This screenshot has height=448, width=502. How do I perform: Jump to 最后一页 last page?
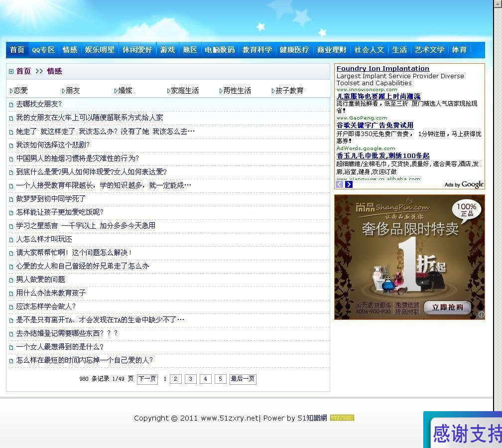pos(243,379)
